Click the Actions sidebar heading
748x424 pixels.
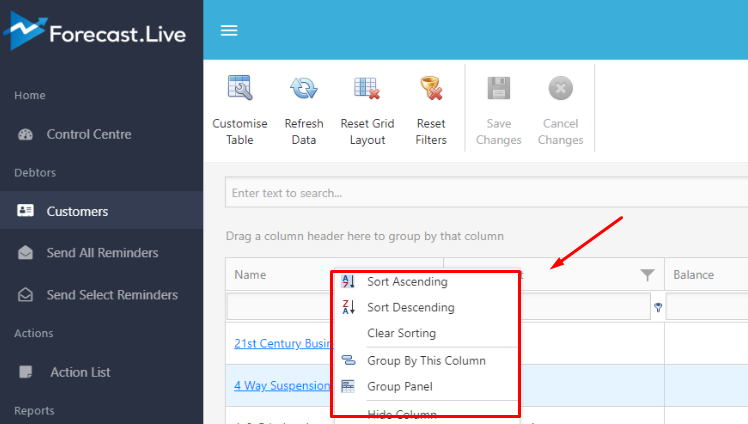point(33,333)
